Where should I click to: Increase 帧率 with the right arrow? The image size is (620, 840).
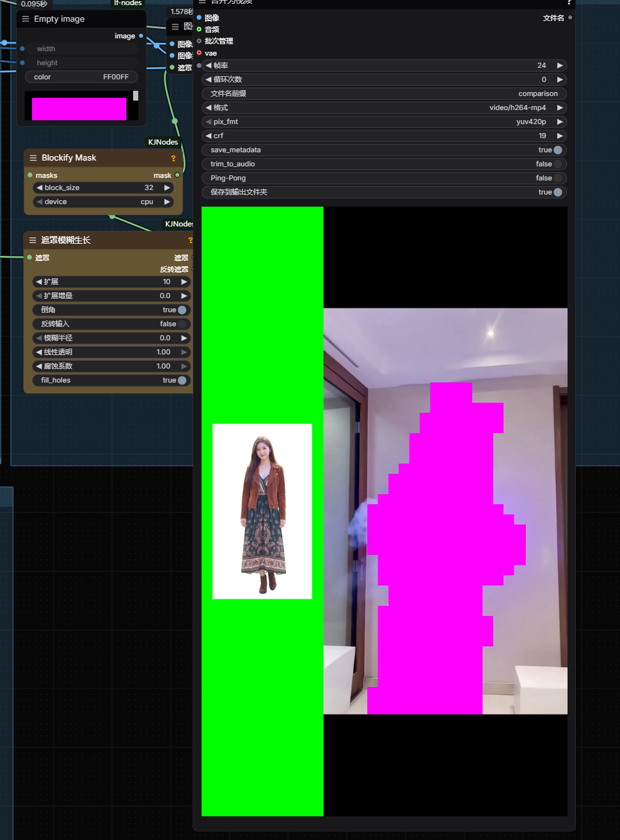(x=560, y=65)
